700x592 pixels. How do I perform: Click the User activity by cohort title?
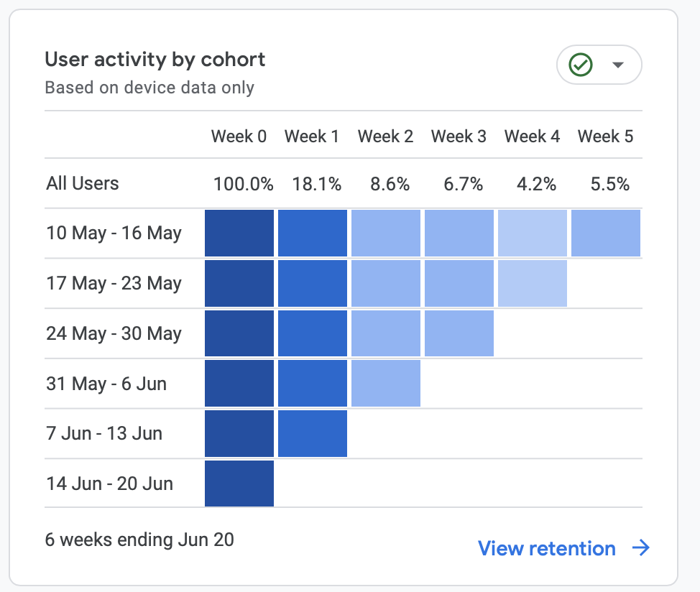[x=155, y=60]
